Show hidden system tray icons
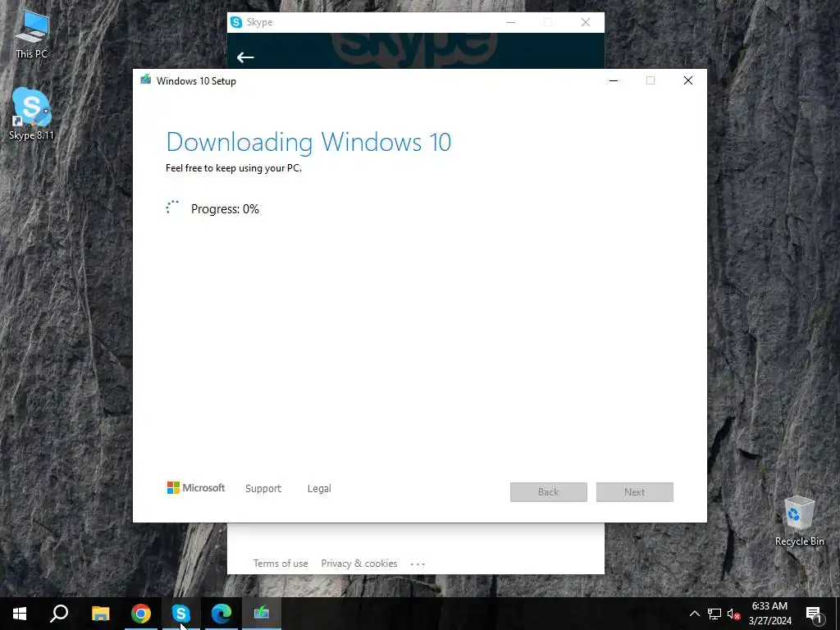Screen dimensions: 840x630 point(694,614)
